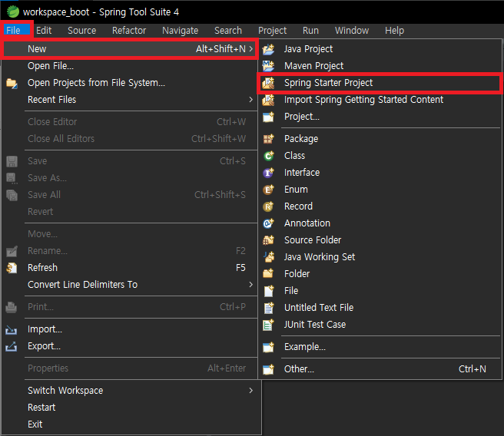Click the Refresh icon in File menu
This screenshot has width=504, height=436.
pyautogui.click(x=12, y=268)
